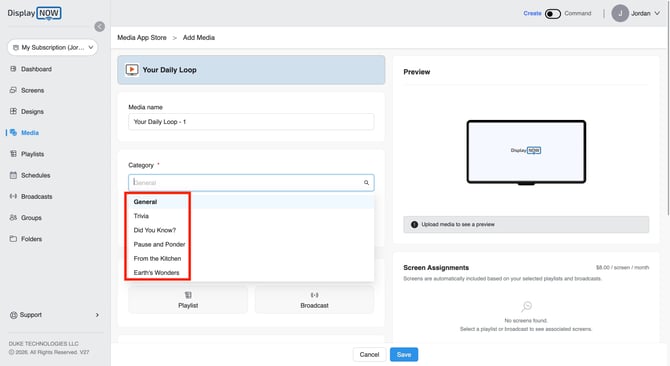Click the Category search field
Screen dimensions: 670x366
tap(251, 182)
